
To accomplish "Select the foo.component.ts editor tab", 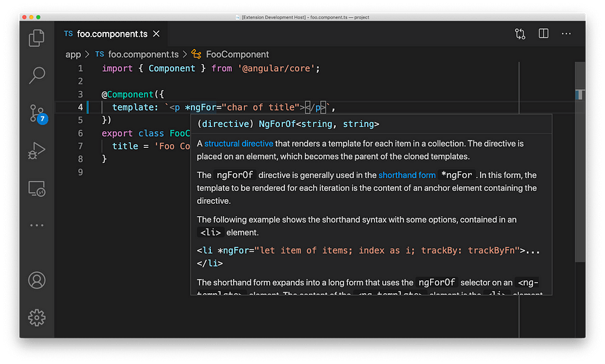I will click(111, 34).
